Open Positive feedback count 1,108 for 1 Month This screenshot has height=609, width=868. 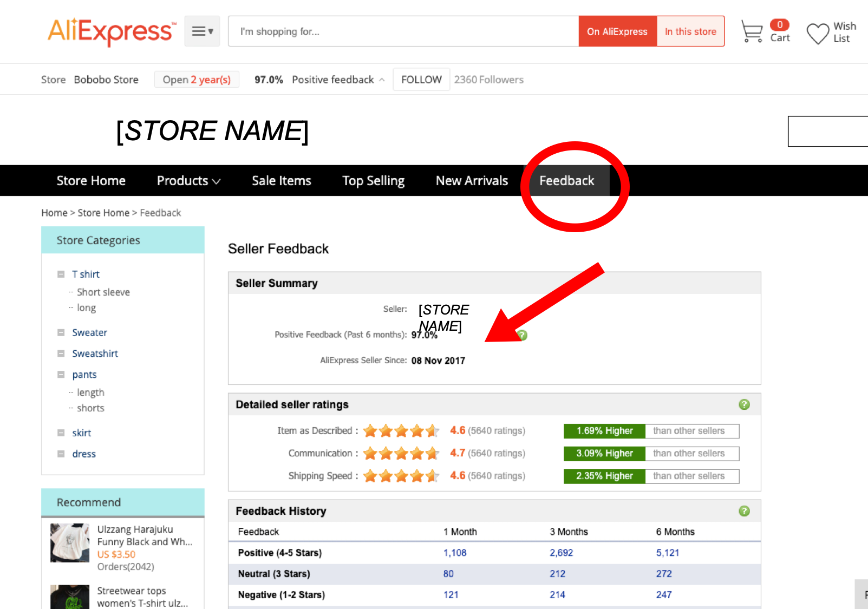tap(455, 553)
